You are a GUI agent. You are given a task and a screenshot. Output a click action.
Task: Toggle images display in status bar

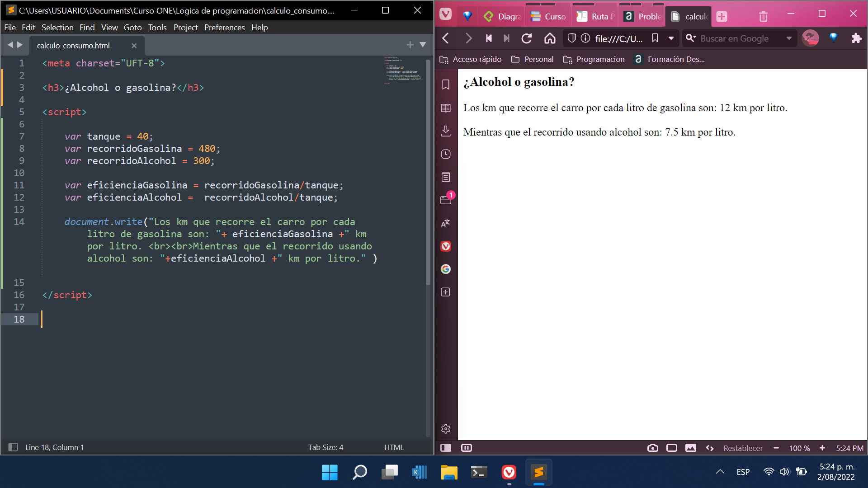[691, 448]
